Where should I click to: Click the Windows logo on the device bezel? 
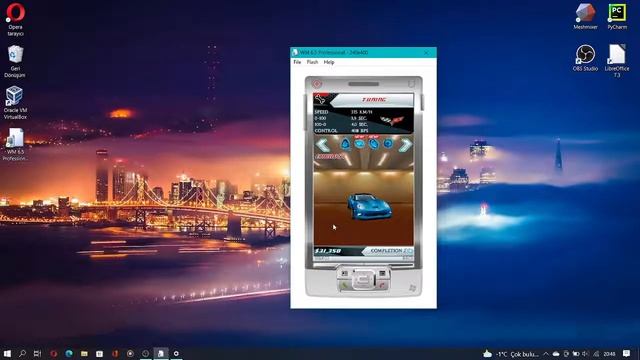coord(413,288)
